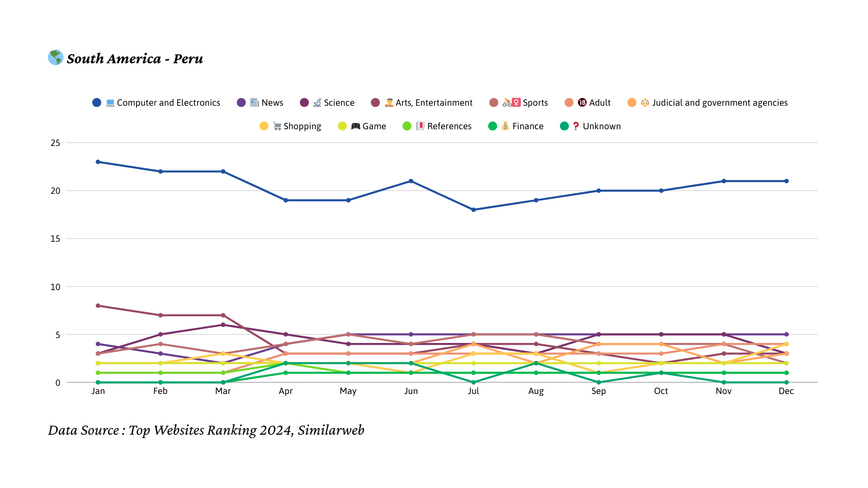The width and height of the screenshot is (868, 488).
Task: Click the shopping cart icon in the legend
Action: click(277, 127)
